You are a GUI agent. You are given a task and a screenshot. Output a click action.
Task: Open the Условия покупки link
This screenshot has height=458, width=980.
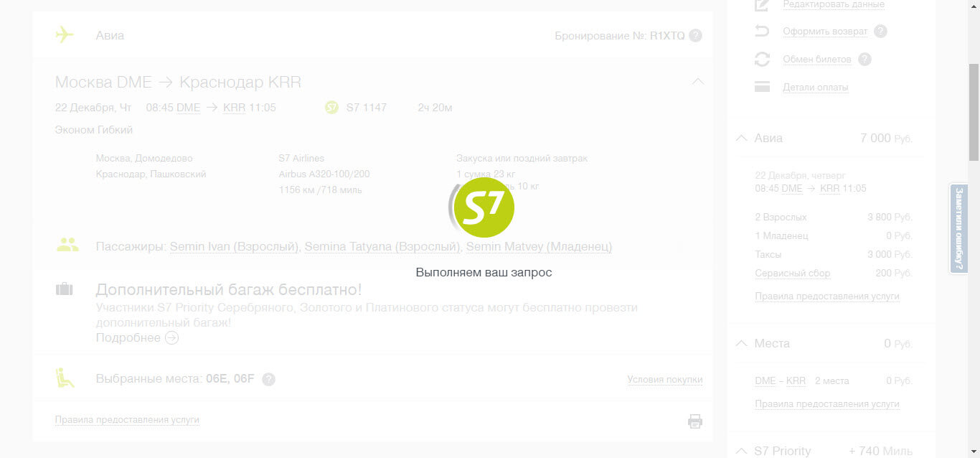pyautogui.click(x=664, y=380)
